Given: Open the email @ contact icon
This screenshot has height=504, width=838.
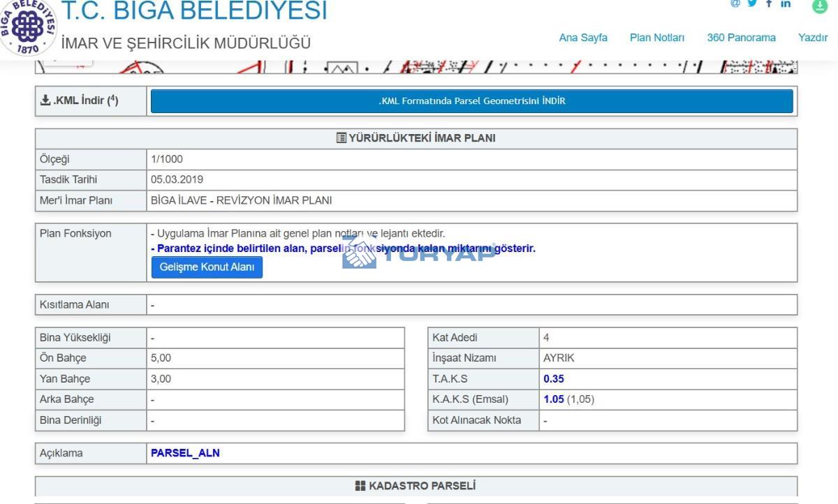Looking at the screenshot, I should pyautogui.click(x=735, y=3).
